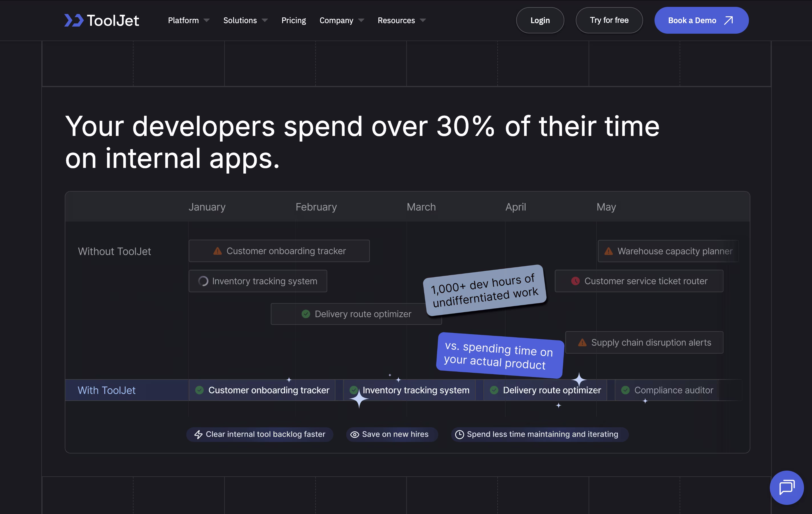Click the lightning bolt backlog icon

pyautogui.click(x=199, y=434)
